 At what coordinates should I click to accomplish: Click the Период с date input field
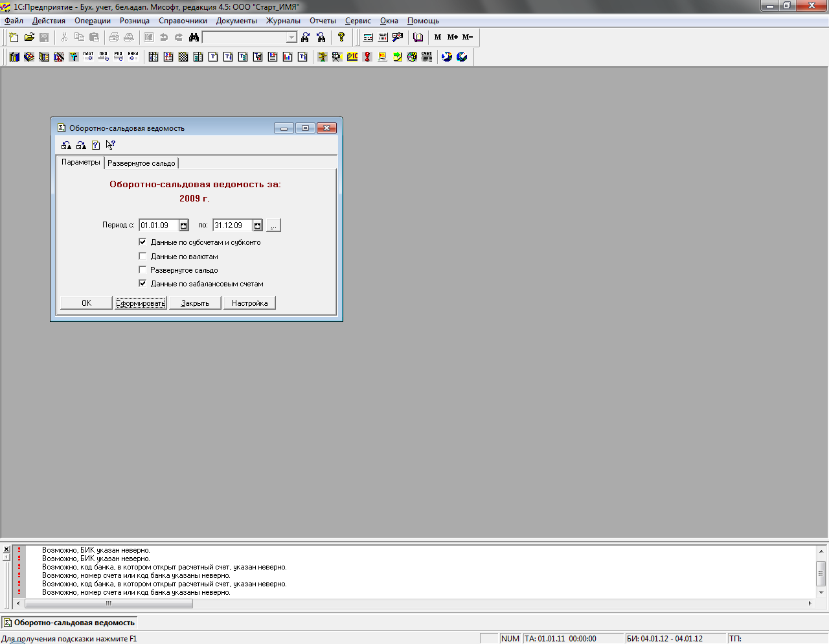coord(159,225)
